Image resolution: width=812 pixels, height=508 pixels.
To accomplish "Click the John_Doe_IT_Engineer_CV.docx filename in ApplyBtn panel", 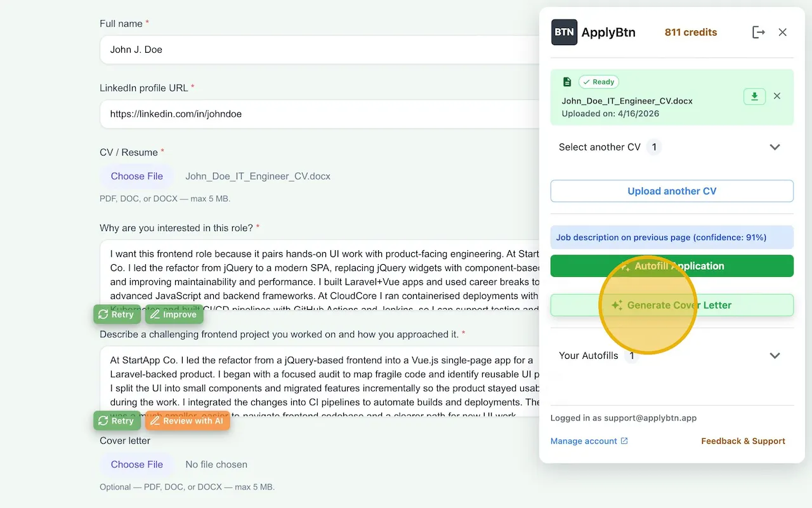I will coord(627,101).
